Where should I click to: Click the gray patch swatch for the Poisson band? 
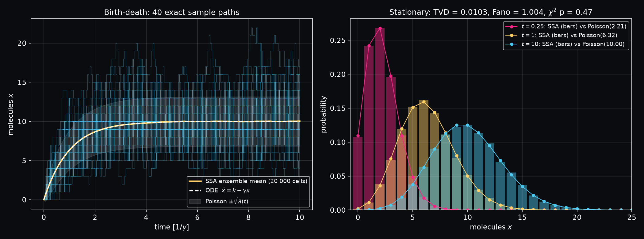coord(195,201)
